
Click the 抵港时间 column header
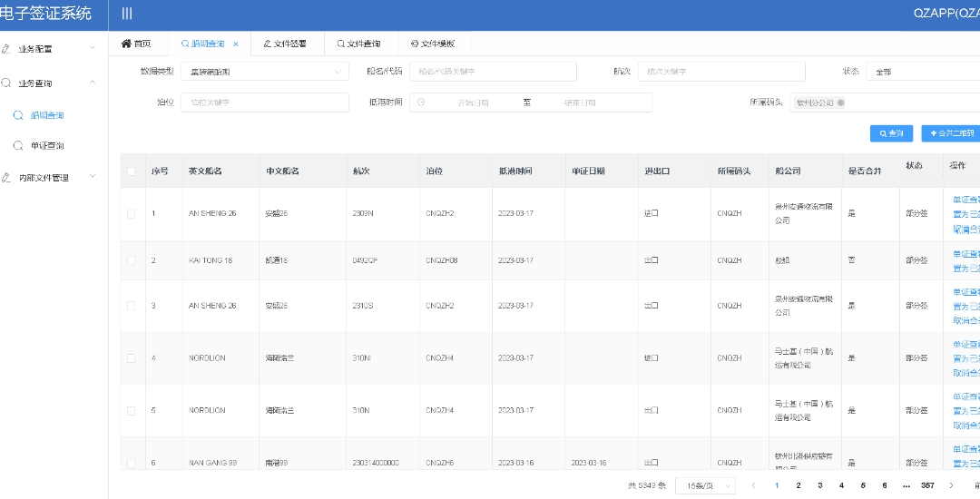(515, 171)
